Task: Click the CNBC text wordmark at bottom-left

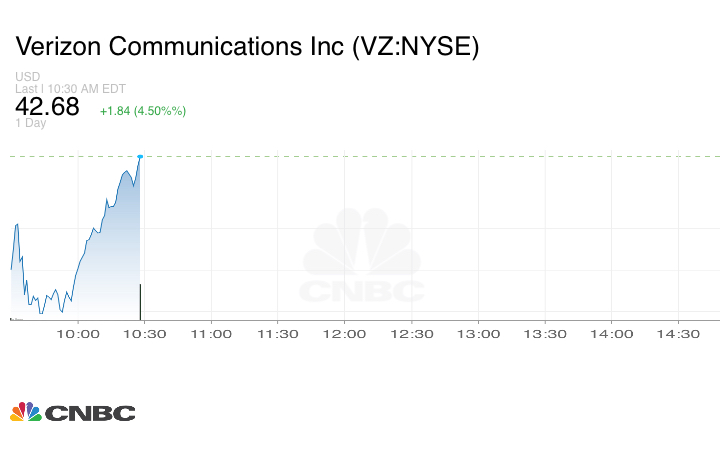Action: click(x=90, y=412)
